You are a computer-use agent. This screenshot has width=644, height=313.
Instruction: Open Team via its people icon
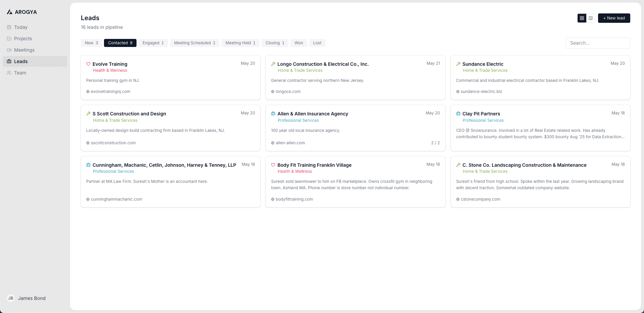pyautogui.click(x=9, y=73)
